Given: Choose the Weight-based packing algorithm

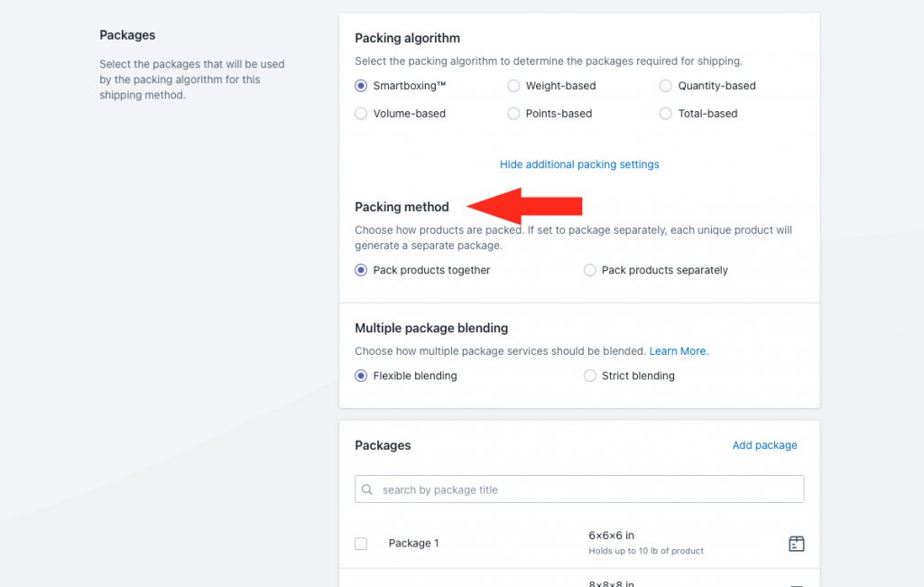Looking at the screenshot, I should (x=513, y=86).
